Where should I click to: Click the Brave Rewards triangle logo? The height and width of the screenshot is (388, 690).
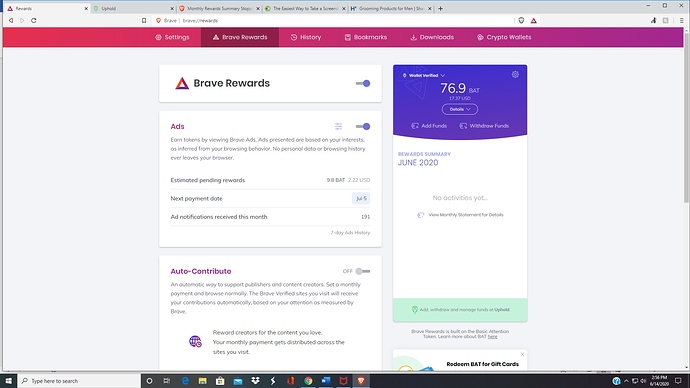click(x=182, y=83)
